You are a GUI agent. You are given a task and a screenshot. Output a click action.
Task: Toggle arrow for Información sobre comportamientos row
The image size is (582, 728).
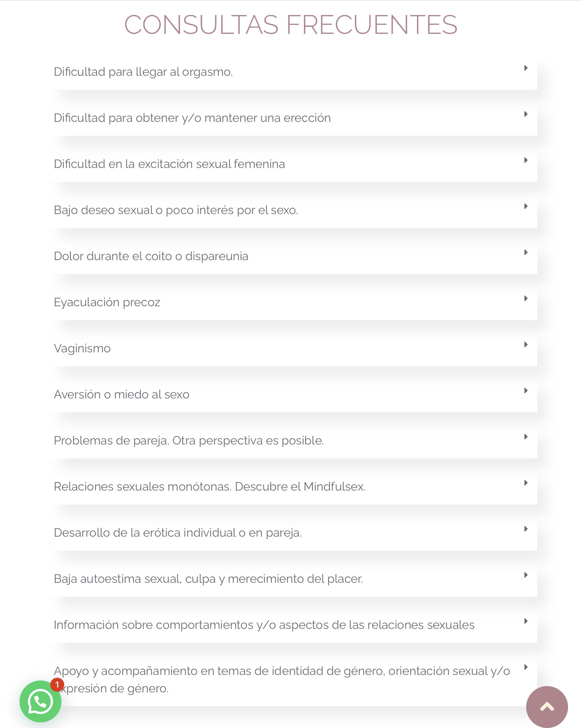click(x=525, y=621)
